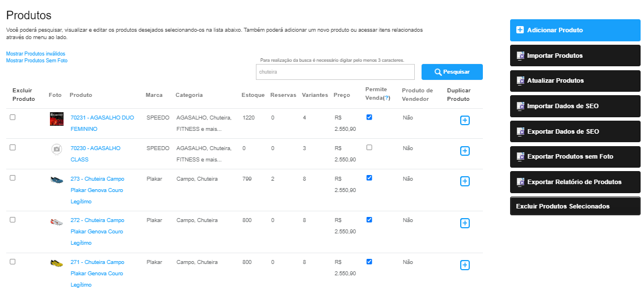Click the Adicionar Produto button
Image resolution: width=644 pixels, height=294 pixels.
click(575, 30)
